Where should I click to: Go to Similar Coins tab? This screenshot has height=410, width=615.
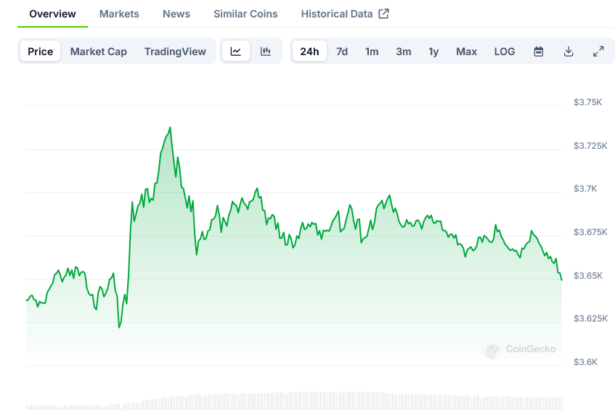(245, 14)
